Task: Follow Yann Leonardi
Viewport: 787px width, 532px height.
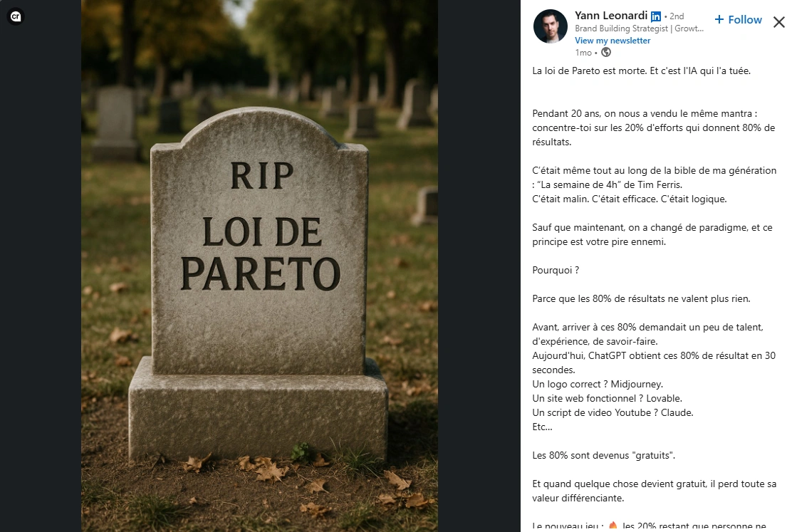Action: pos(738,19)
